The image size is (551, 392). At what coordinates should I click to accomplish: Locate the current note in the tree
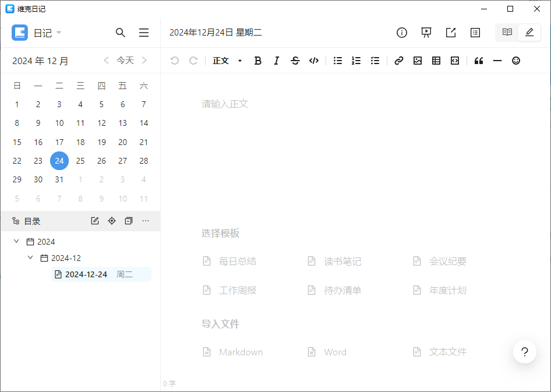[111, 221]
